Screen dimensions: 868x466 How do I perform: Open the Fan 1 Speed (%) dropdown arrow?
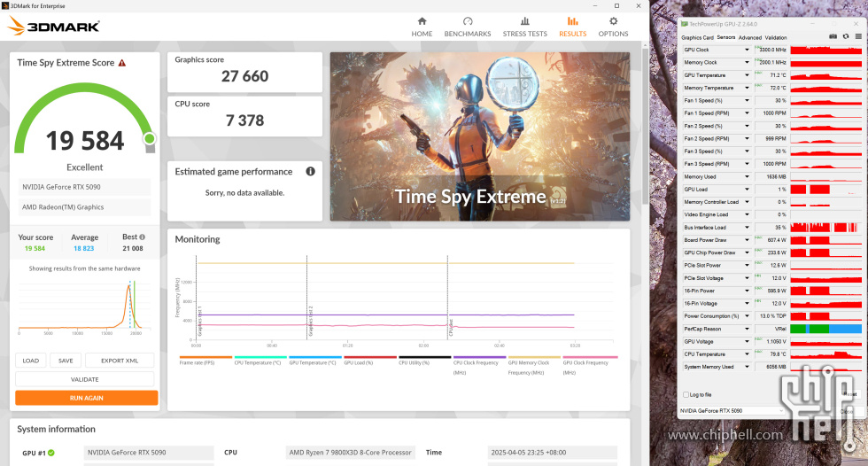747,101
